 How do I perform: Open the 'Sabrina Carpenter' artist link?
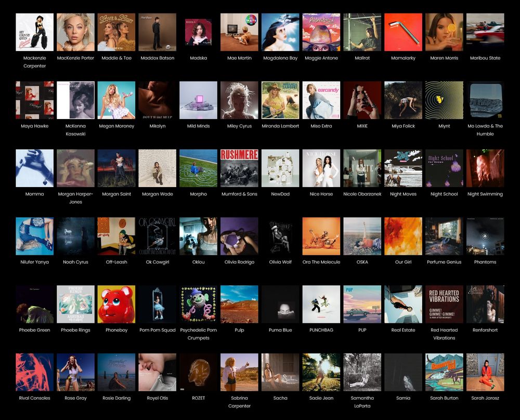(239, 402)
